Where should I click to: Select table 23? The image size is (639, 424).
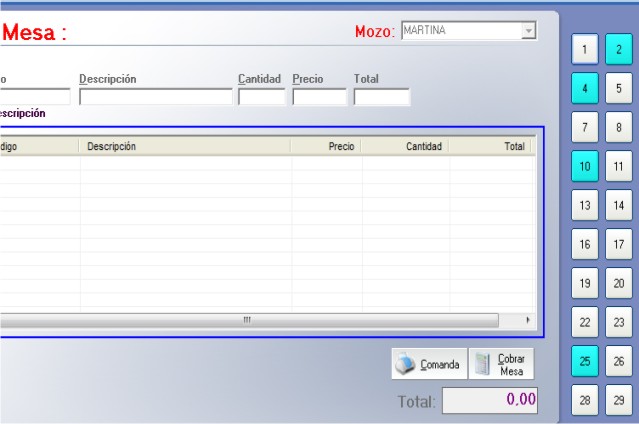(x=619, y=322)
